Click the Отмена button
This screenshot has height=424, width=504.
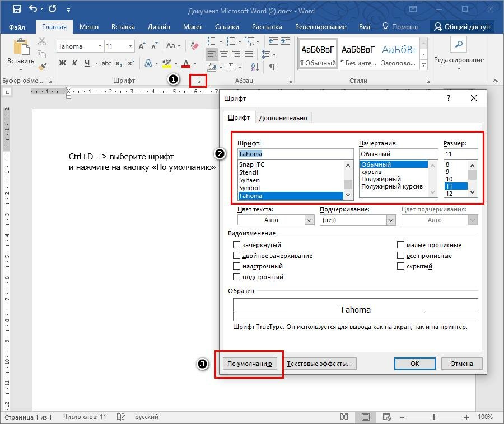point(461,364)
